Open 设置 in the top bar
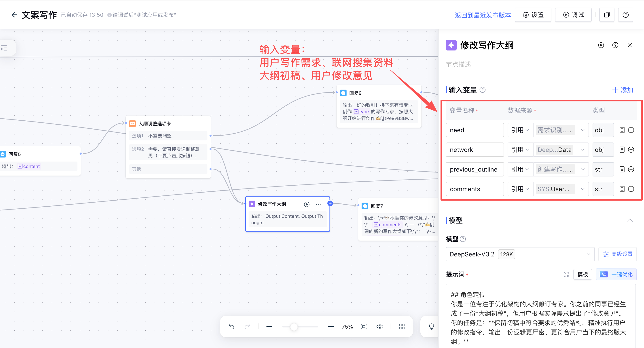The width and height of the screenshot is (644, 348). (x=533, y=15)
